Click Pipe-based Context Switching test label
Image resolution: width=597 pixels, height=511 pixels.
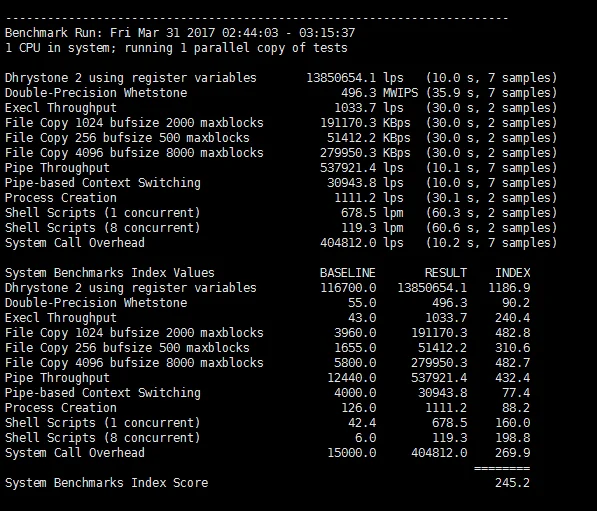pyautogui.click(x=102, y=183)
